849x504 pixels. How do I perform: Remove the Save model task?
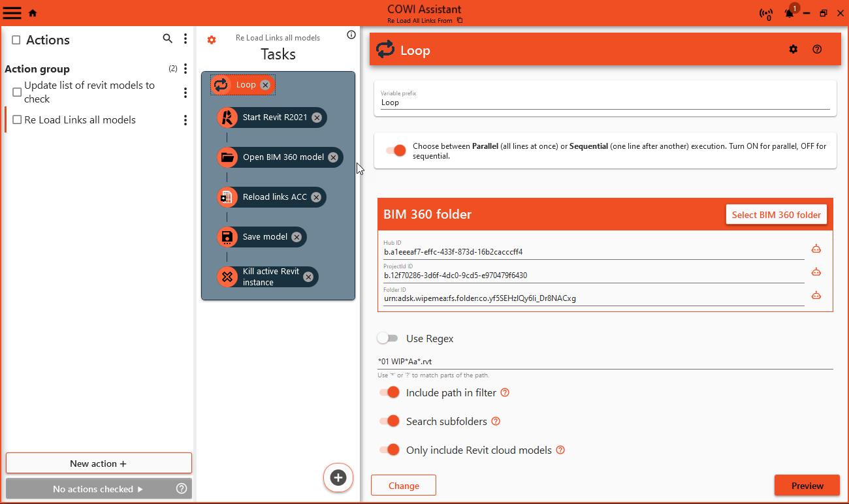(296, 237)
